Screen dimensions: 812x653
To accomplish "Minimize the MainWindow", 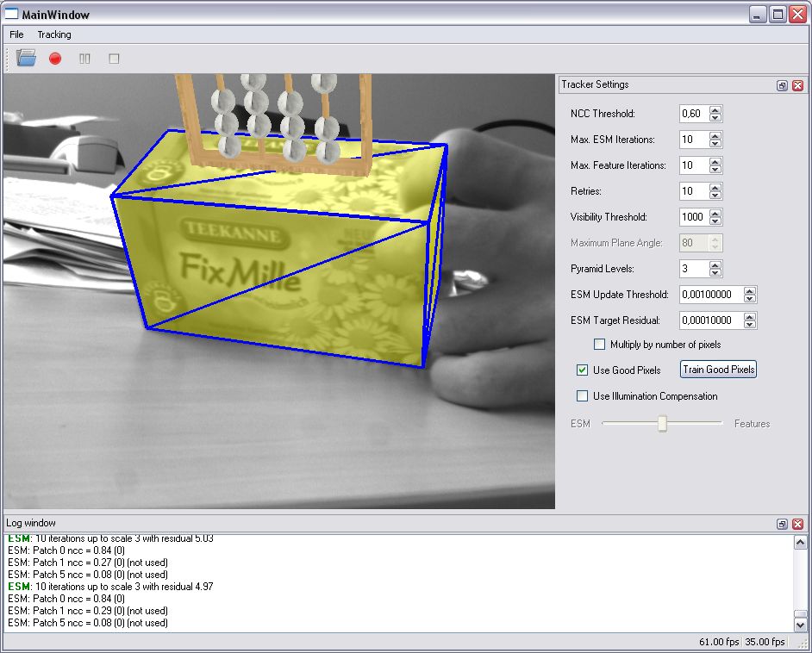I will (758, 14).
